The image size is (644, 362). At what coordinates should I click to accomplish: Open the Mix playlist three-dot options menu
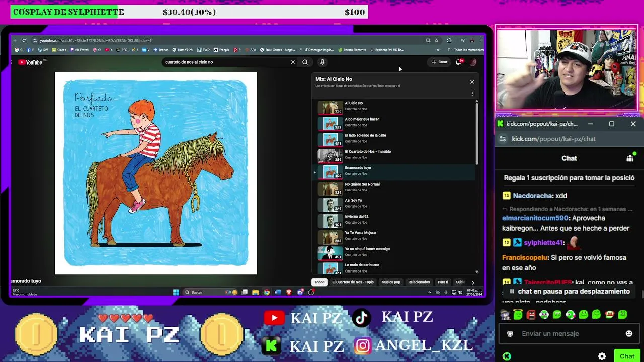(472, 94)
